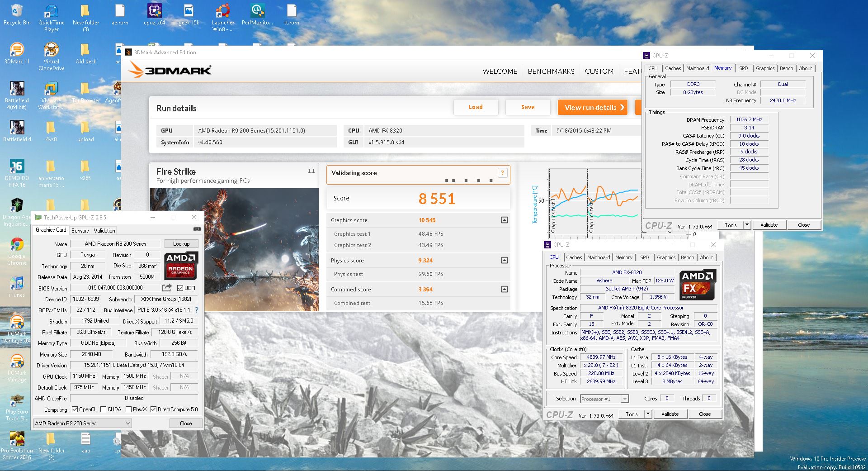Open the x265 folder on desktop

pyautogui.click(x=85, y=170)
